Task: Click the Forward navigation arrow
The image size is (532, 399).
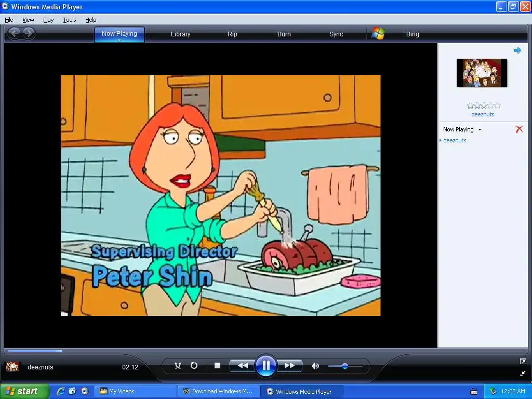Action: 29,33
